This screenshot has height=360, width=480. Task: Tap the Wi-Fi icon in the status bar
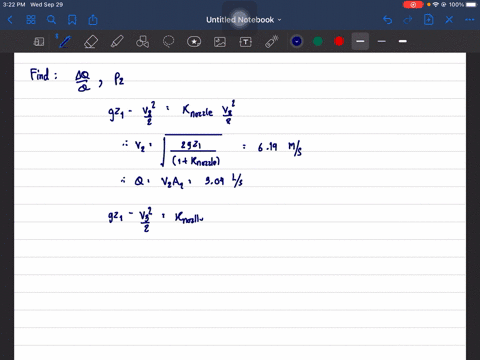[436, 5]
